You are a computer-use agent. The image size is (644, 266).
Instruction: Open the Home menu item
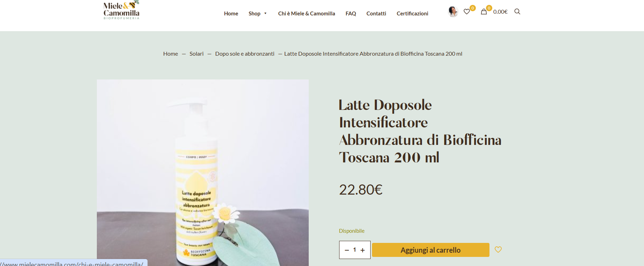[x=231, y=13]
